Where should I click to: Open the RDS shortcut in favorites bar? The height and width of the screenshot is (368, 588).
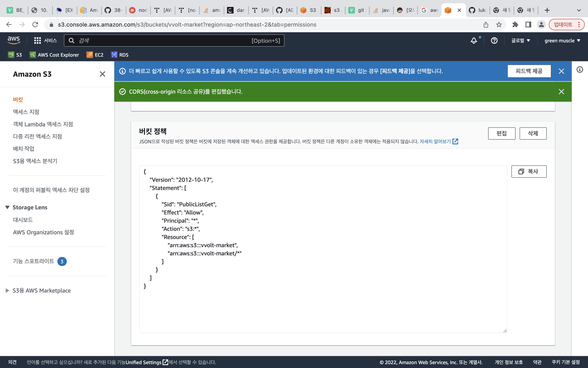click(120, 55)
